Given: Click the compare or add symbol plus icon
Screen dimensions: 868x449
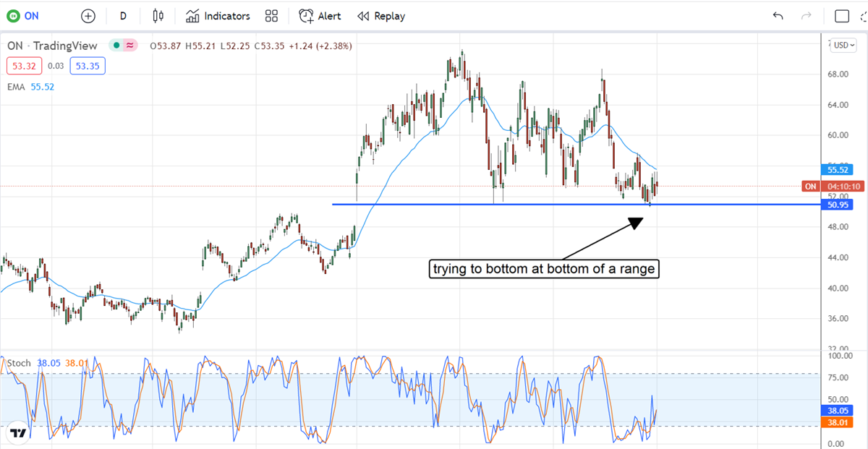Looking at the screenshot, I should coord(88,16).
